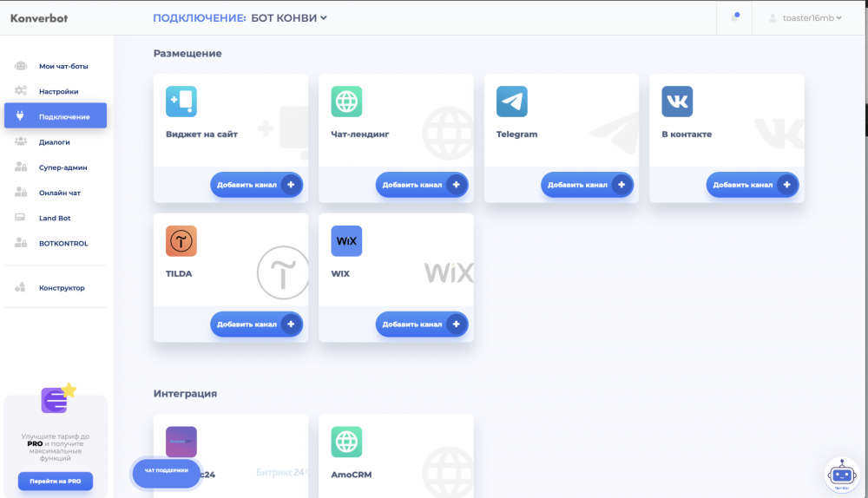Open the notifications bell
This screenshot has height=498, width=868.
734,17
